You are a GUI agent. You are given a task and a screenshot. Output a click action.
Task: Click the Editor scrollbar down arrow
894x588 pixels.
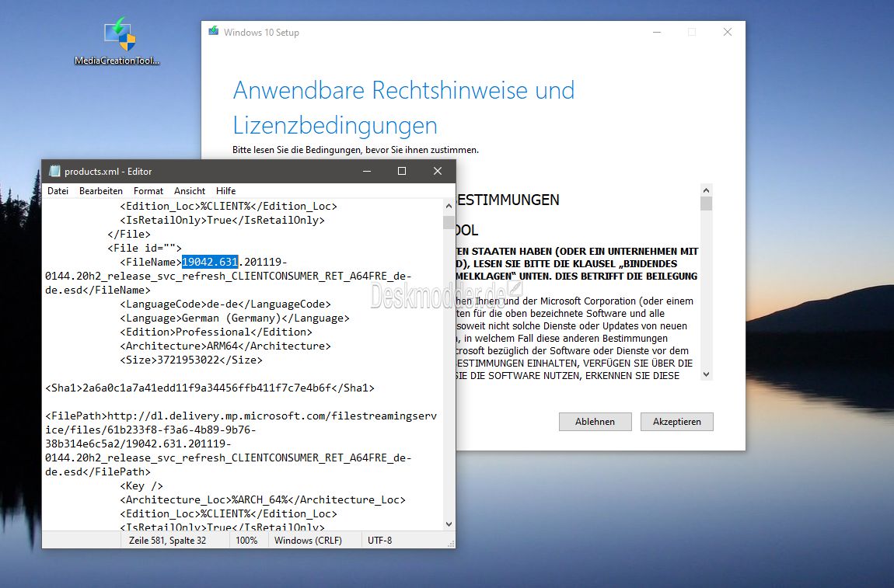pyautogui.click(x=449, y=524)
